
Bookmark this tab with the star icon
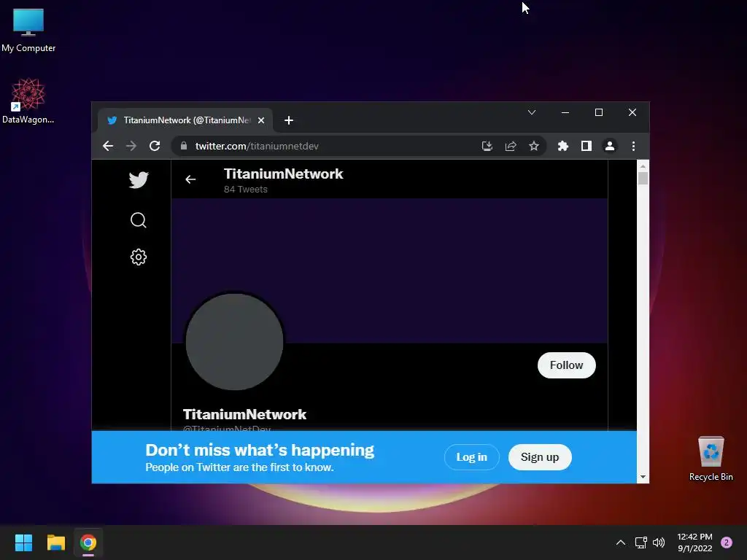pos(534,146)
